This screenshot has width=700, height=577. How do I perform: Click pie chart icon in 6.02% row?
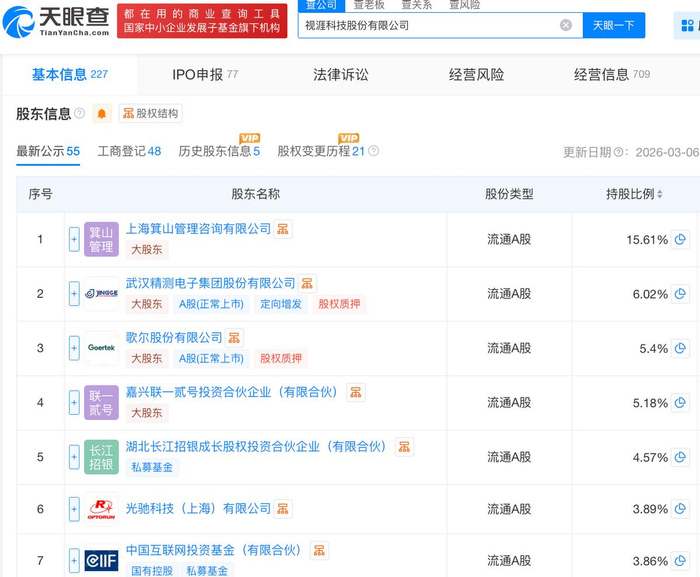(681, 294)
